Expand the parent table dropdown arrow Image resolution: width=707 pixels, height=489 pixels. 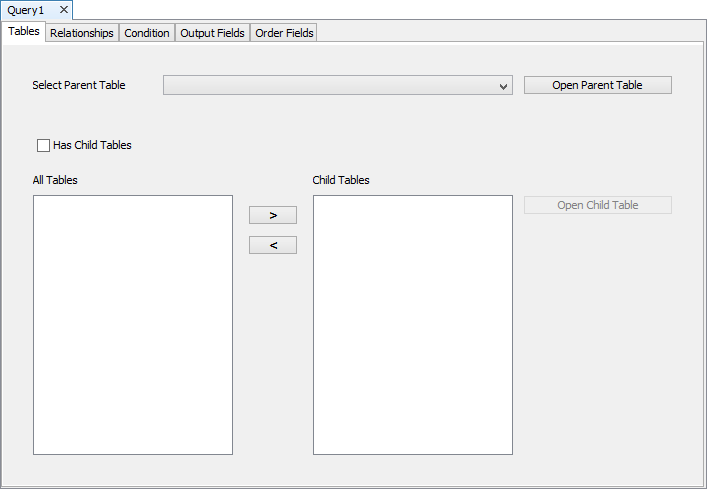[503, 87]
